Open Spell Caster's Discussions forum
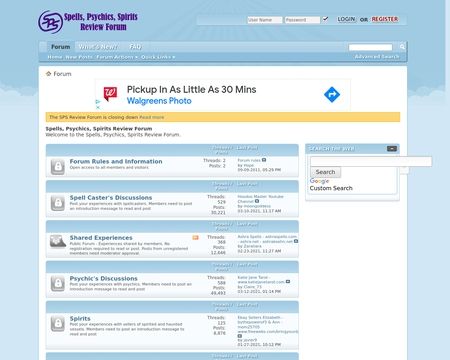Viewport: 450px width, 360px height. point(111,198)
